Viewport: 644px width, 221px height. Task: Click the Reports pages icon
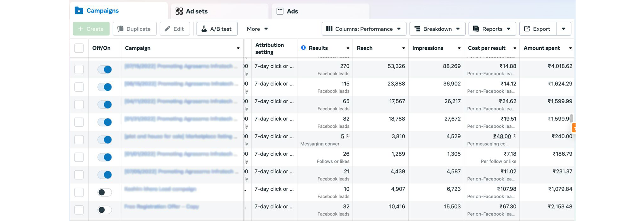tap(476, 29)
